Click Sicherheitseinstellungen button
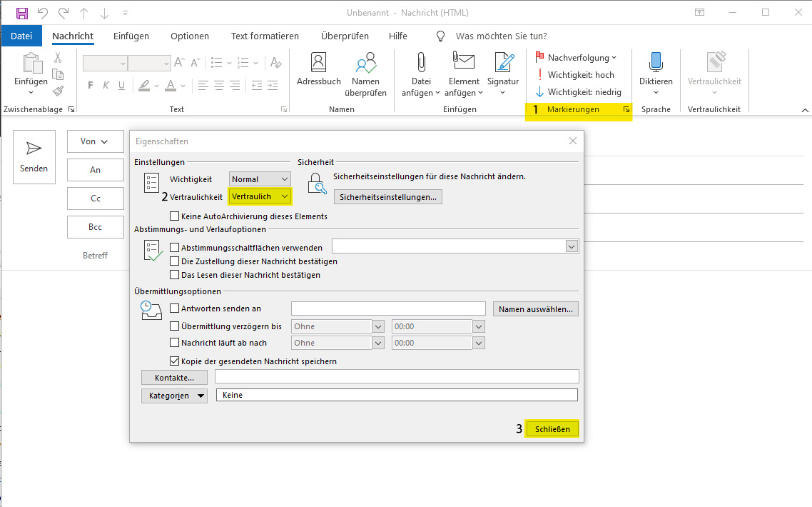This screenshot has width=812, height=507. pyautogui.click(x=388, y=197)
